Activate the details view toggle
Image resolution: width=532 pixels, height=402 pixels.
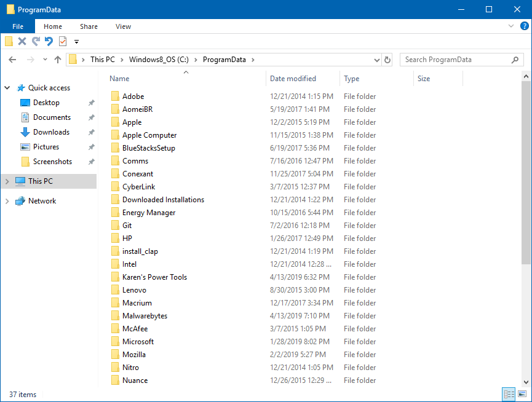click(x=508, y=394)
